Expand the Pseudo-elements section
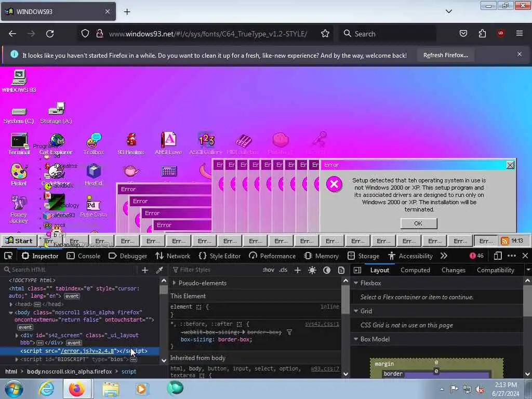The image size is (532, 399). coord(174,283)
